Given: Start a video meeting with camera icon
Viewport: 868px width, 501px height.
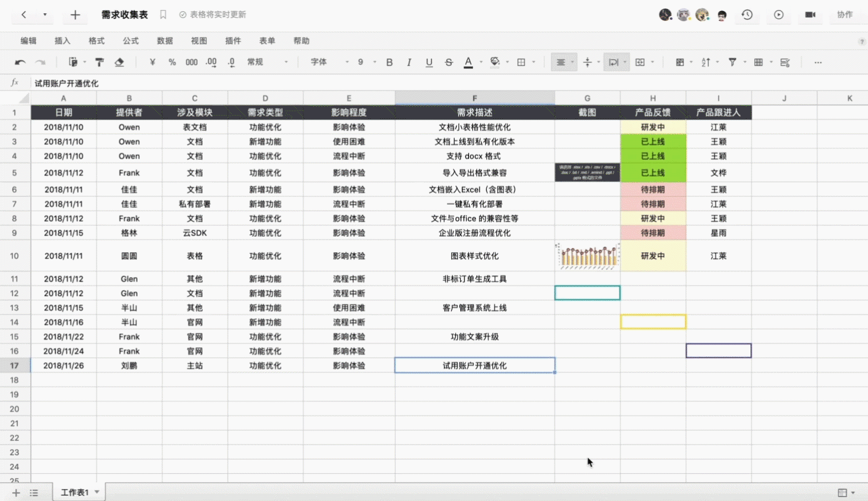Looking at the screenshot, I should tap(810, 15).
